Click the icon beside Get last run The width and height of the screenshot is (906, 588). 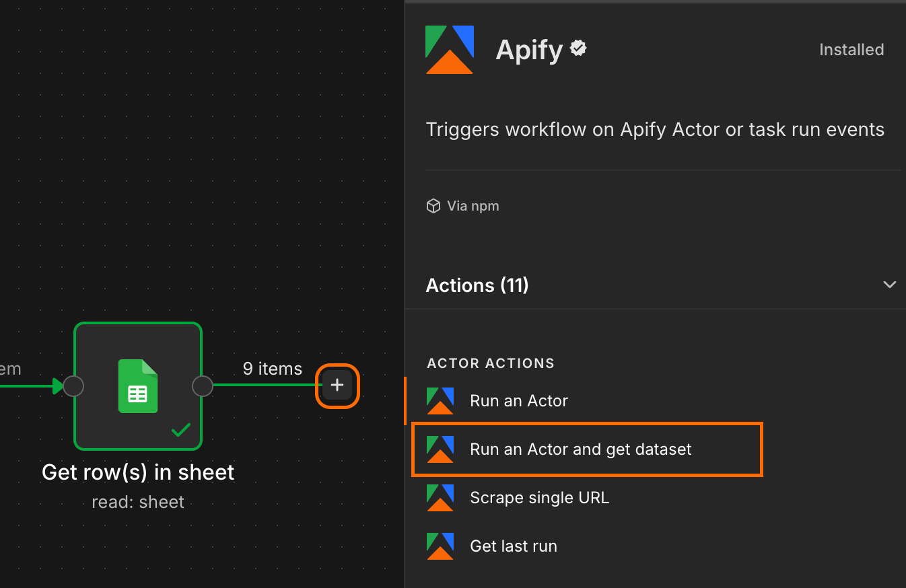tap(440, 546)
